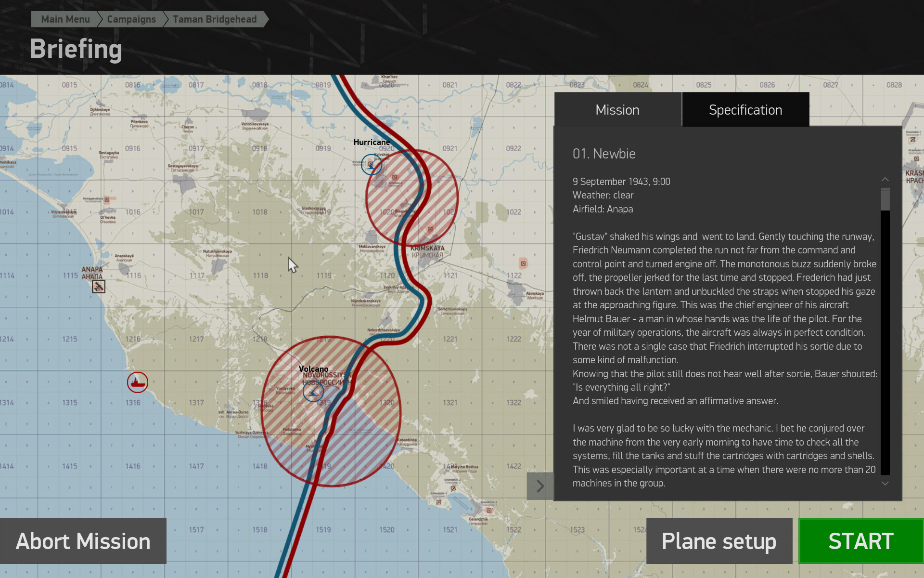Click the Taman Bridgehead breadcrumb

pos(215,19)
